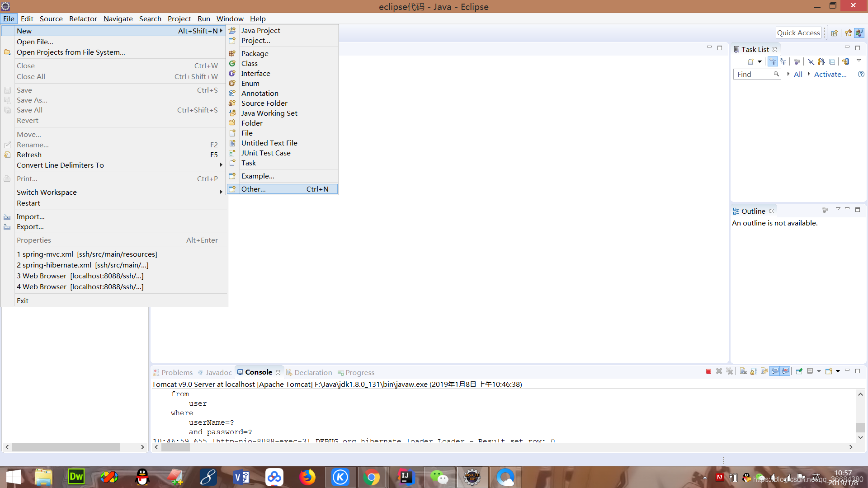The image size is (868, 488).
Task: Toggle show console on standard output change
Action: pos(775,371)
